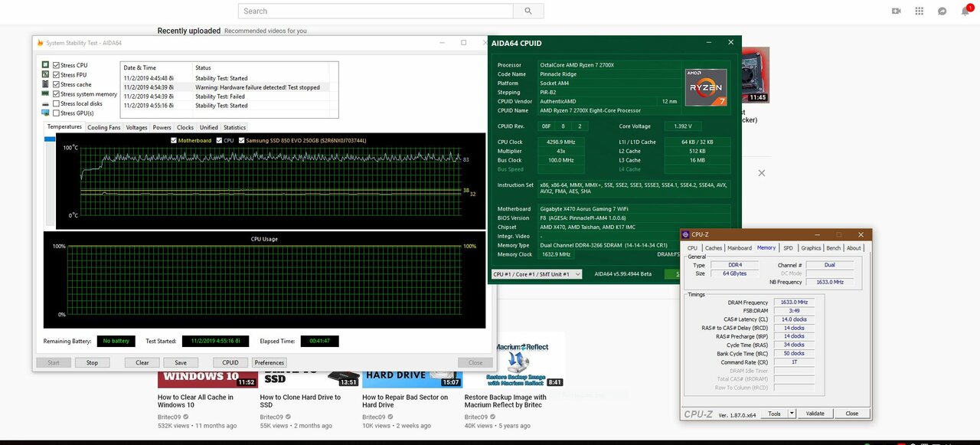This screenshot has width=980, height=445.
Task: Open the Clocks tab
Action: [x=185, y=128]
